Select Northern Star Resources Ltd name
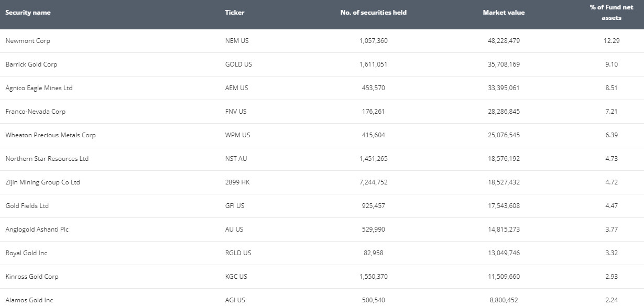 pyautogui.click(x=47, y=159)
